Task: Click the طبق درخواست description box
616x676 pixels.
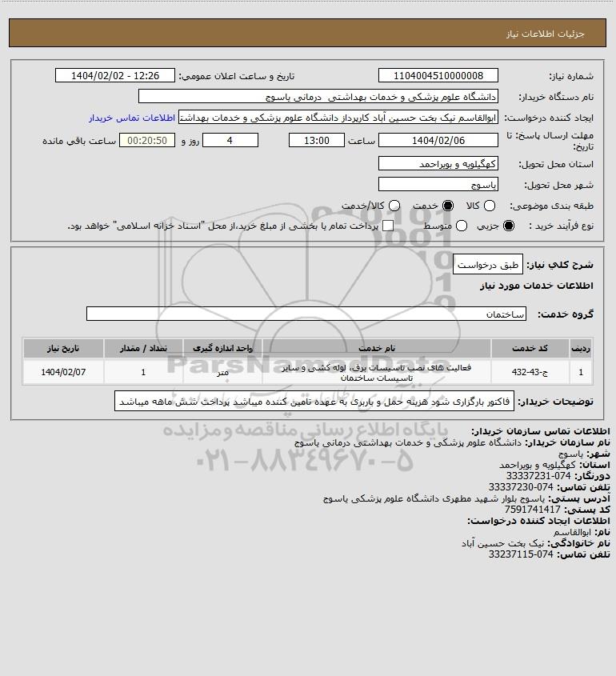Action: (x=487, y=265)
